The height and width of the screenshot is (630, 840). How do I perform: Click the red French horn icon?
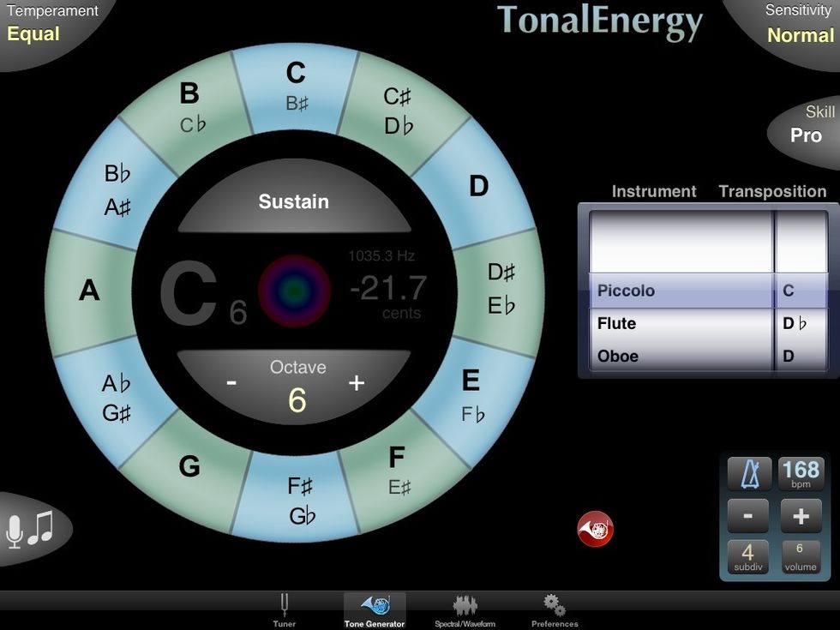point(595,529)
